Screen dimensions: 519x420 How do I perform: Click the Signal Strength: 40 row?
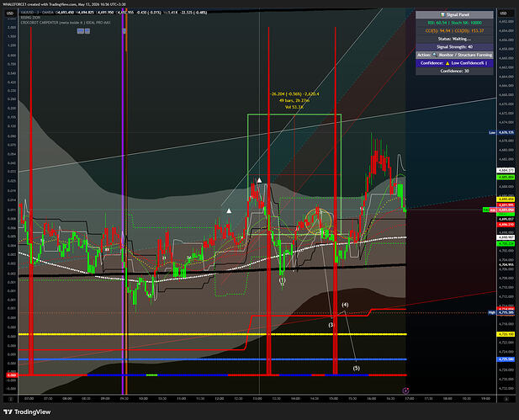[454, 46]
